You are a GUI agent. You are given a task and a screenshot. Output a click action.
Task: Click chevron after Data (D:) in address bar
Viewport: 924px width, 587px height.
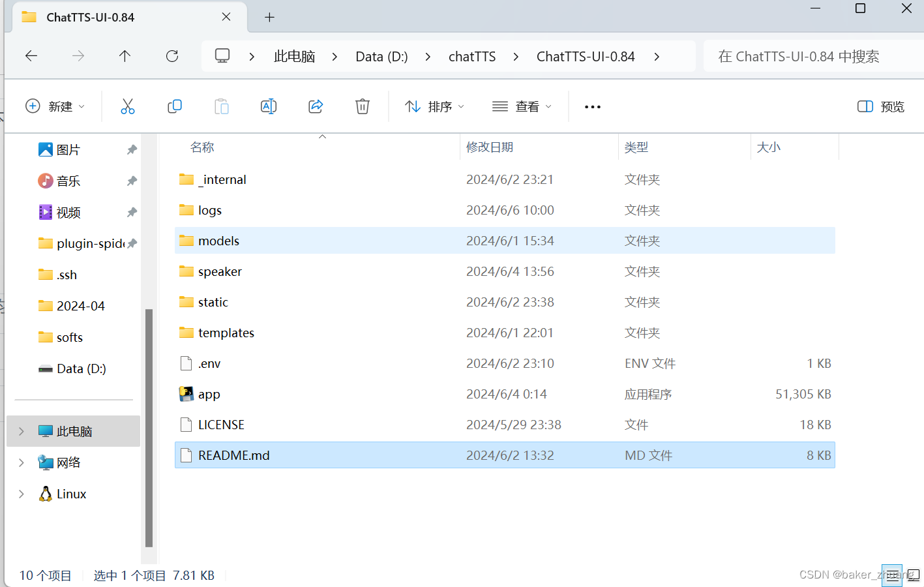[428, 57]
